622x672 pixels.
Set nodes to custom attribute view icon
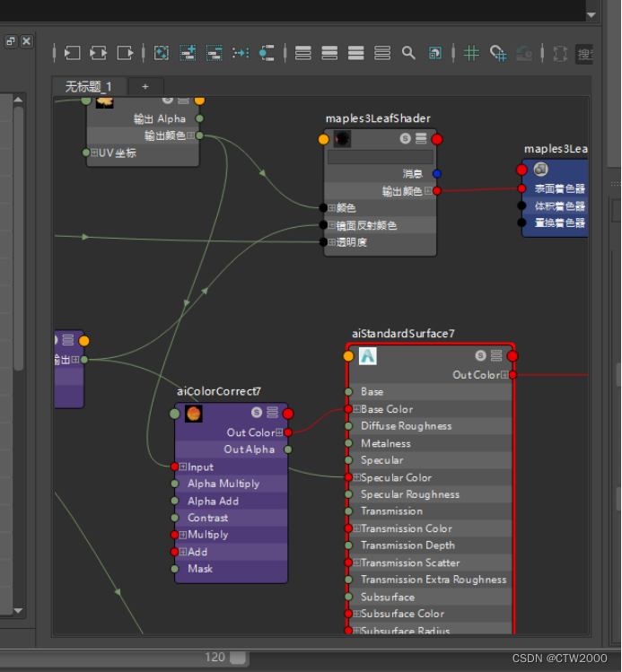382,53
